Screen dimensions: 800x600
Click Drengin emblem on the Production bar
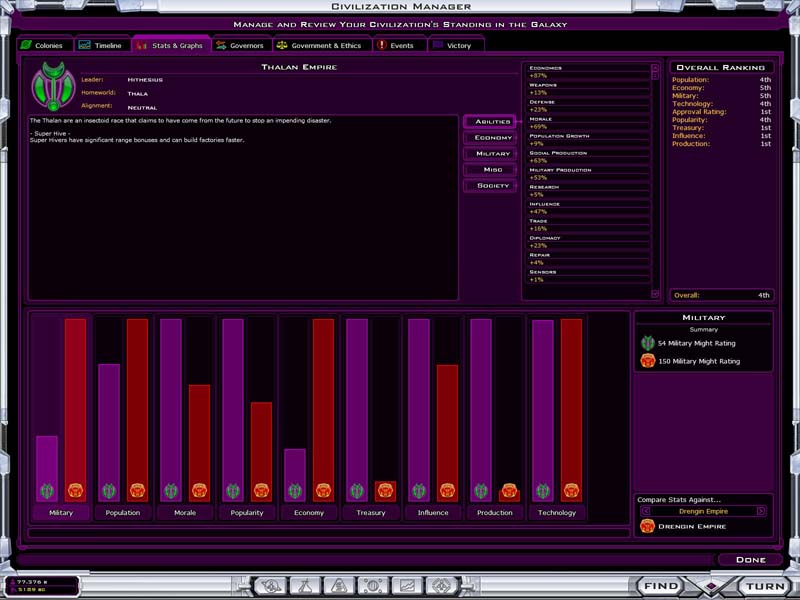point(509,491)
